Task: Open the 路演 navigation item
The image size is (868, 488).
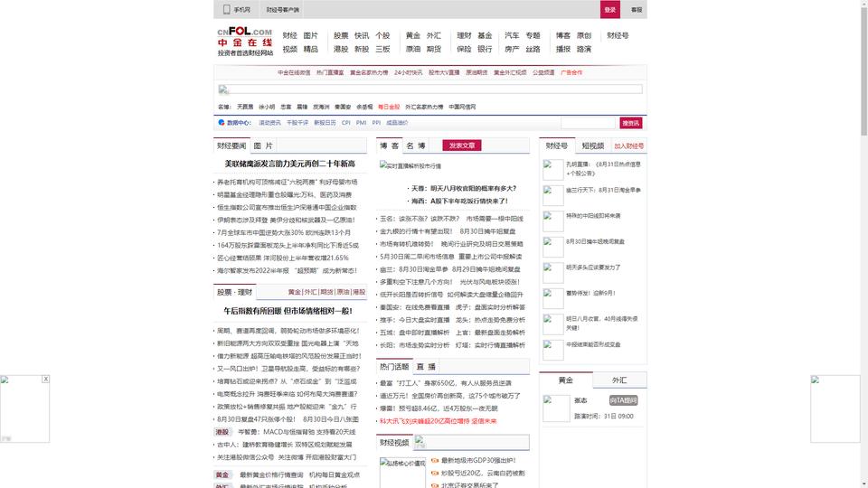Action: (x=584, y=49)
